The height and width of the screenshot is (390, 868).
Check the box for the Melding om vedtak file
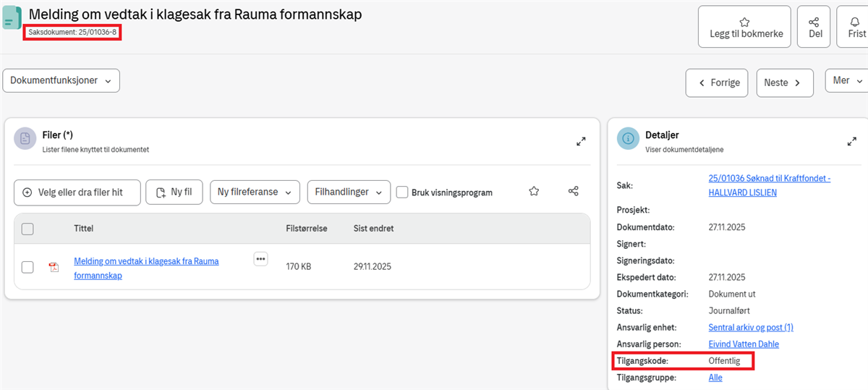(x=27, y=267)
